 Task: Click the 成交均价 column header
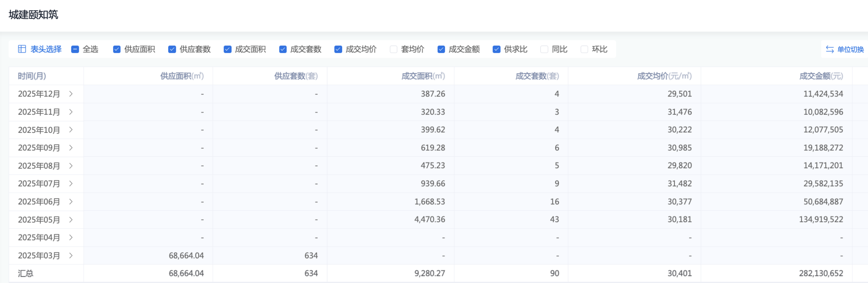(x=664, y=76)
